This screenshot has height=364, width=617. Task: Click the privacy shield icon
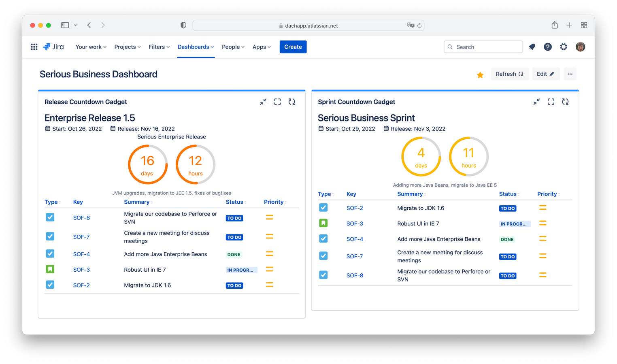click(x=183, y=25)
